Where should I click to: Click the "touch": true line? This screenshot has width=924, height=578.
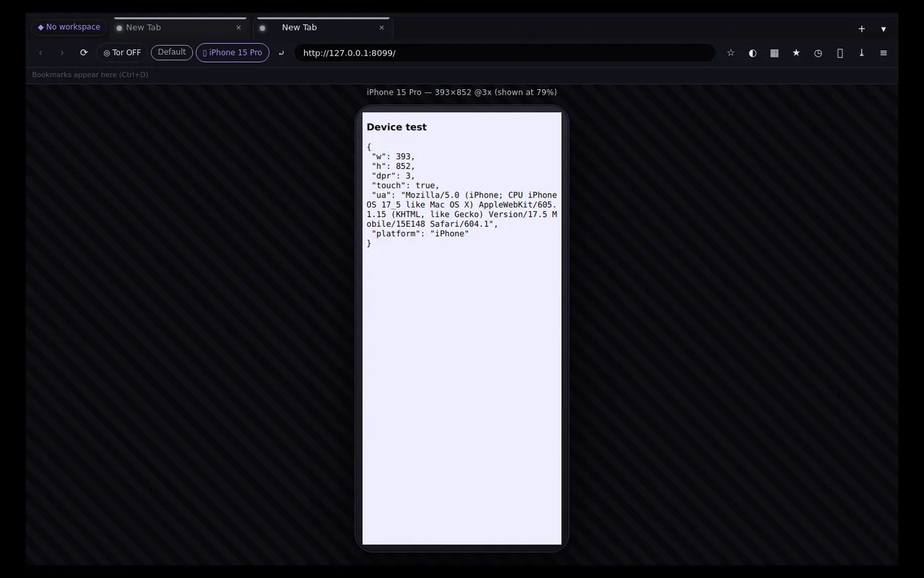[x=405, y=186]
